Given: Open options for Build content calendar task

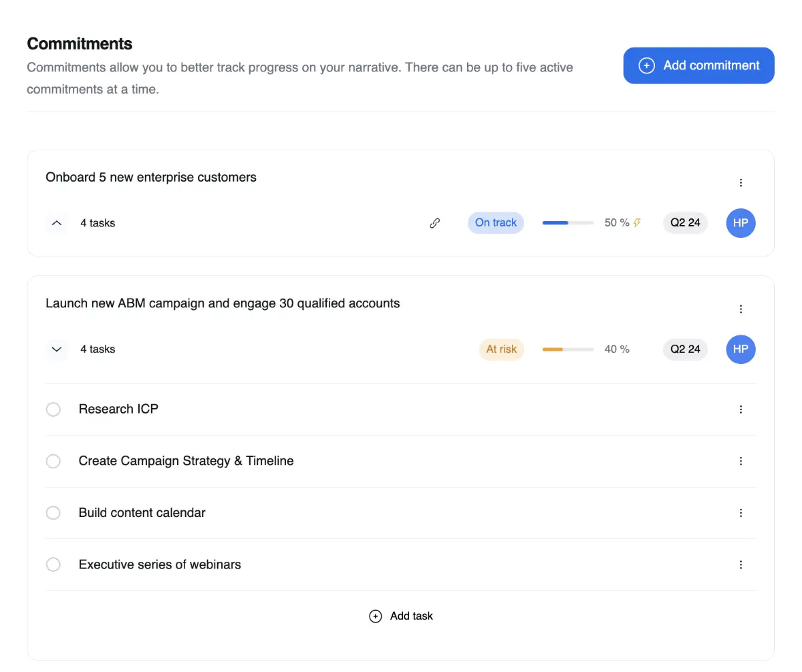Looking at the screenshot, I should [x=741, y=513].
